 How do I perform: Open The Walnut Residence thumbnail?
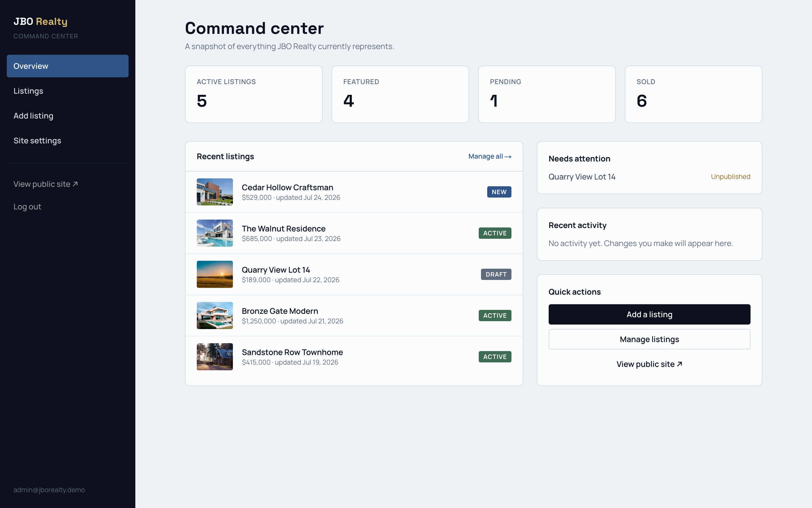[215, 233]
